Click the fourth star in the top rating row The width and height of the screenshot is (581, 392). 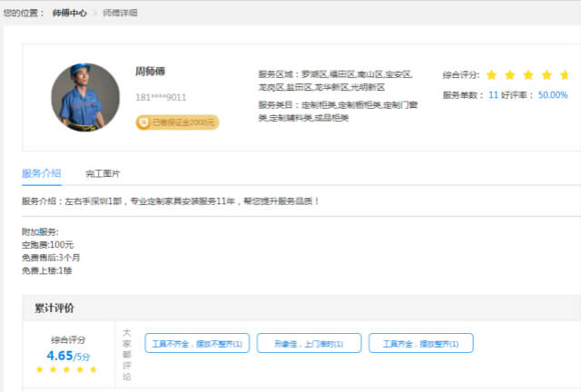(x=548, y=74)
